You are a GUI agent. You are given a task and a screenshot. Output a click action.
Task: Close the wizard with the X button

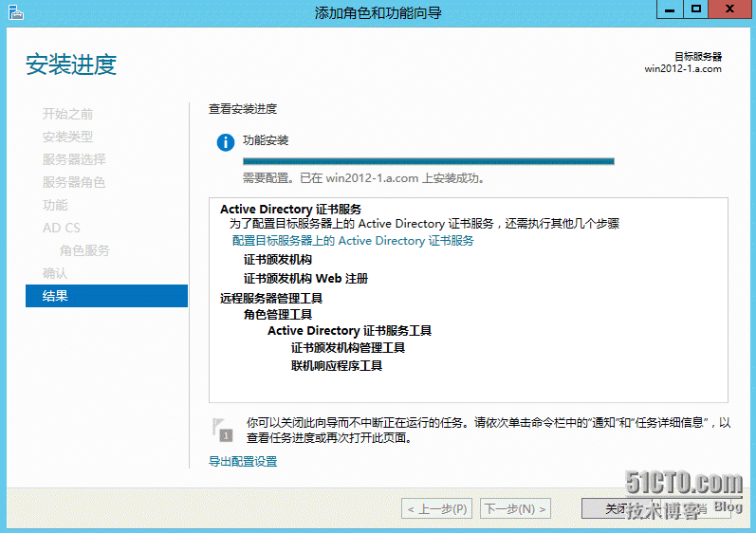tap(730, 9)
